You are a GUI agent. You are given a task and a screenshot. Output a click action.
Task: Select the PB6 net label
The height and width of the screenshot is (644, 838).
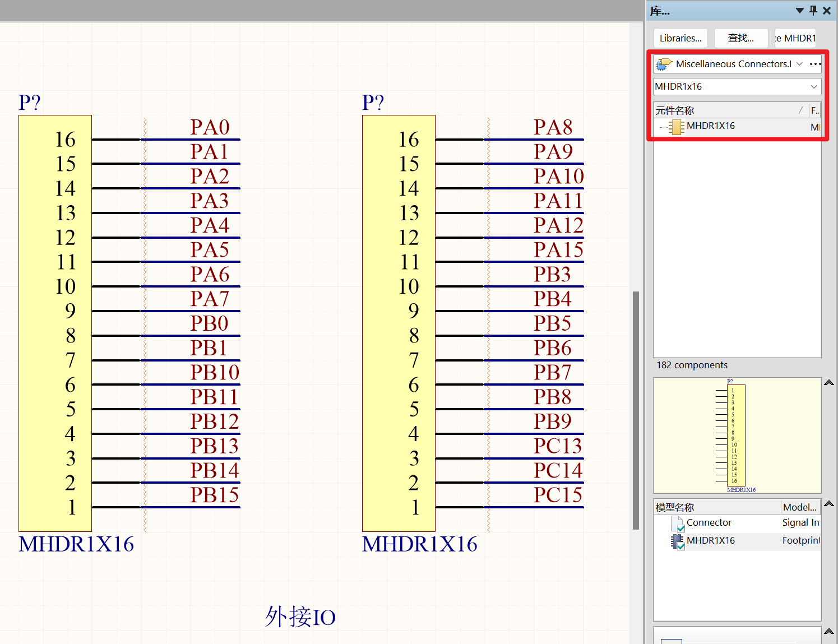pos(553,348)
